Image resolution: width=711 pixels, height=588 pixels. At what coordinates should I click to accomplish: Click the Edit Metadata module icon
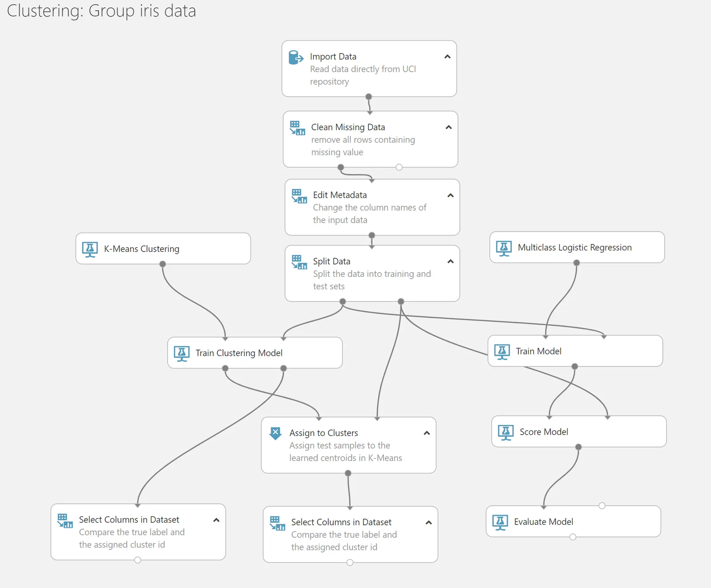(x=299, y=196)
